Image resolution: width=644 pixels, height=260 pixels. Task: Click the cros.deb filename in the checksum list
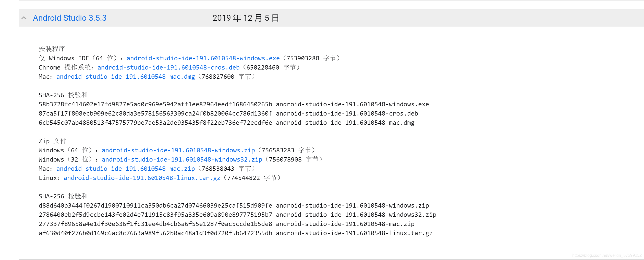point(347,114)
